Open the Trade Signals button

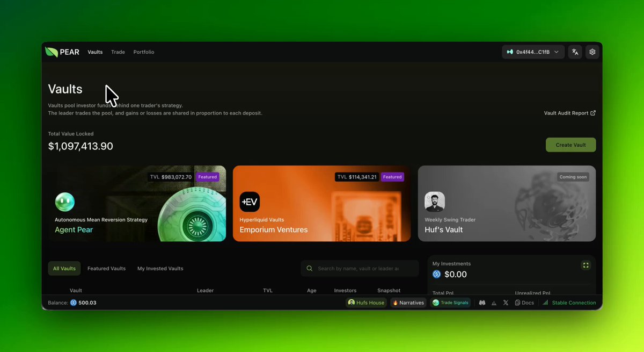click(450, 303)
